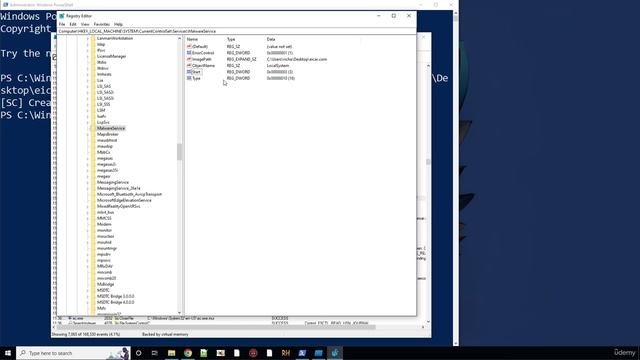
Task: Select the MixedRealityOpenXRSvc key
Action: point(118,207)
